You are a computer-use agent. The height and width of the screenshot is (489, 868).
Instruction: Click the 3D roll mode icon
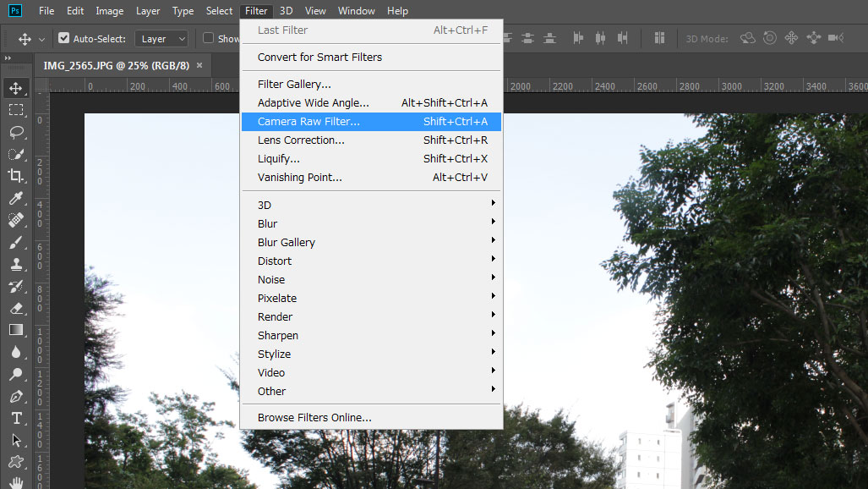click(x=769, y=38)
